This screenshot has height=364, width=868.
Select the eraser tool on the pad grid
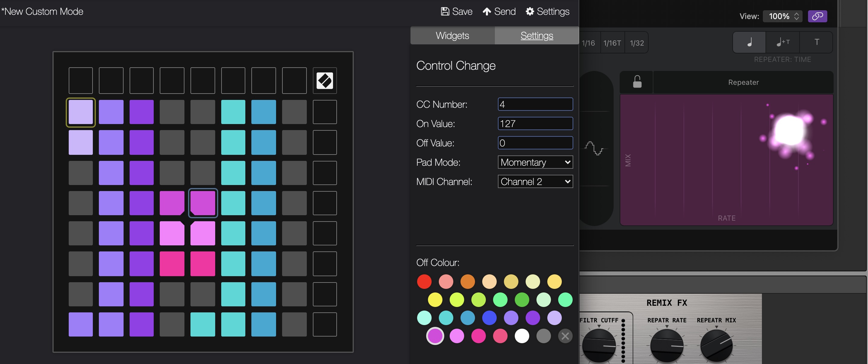(x=325, y=81)
